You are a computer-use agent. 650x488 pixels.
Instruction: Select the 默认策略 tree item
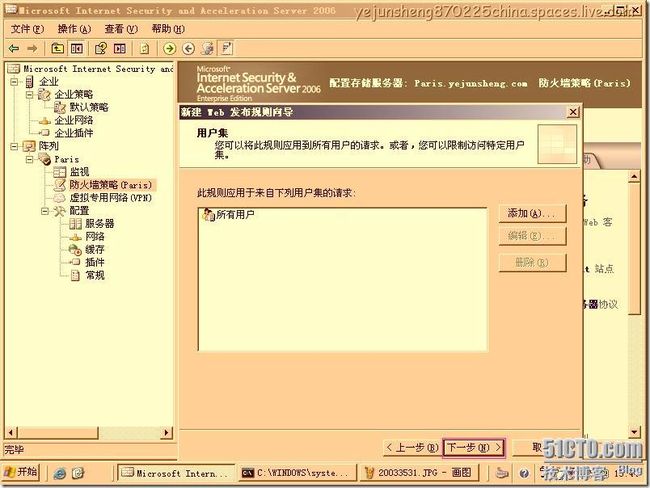pos(89,107)
